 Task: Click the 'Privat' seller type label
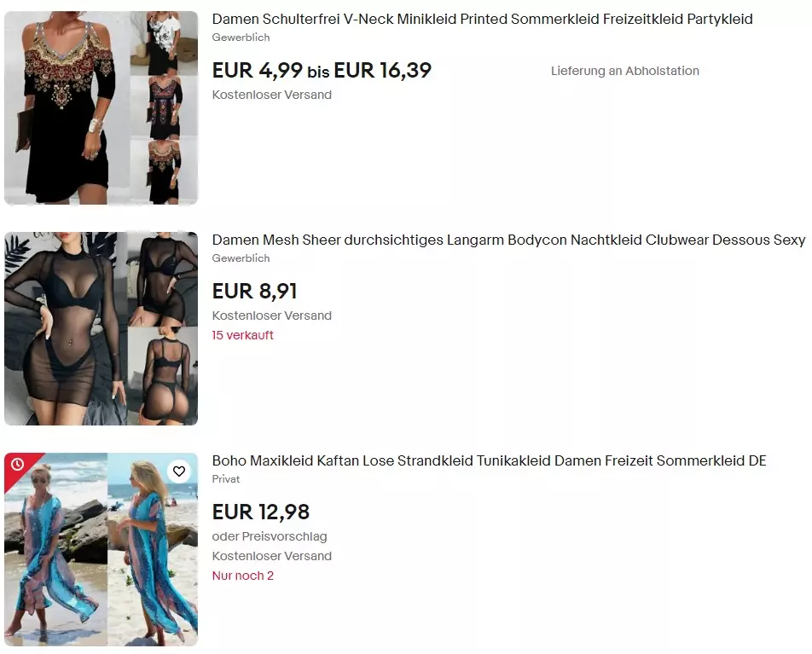point(226,479)
